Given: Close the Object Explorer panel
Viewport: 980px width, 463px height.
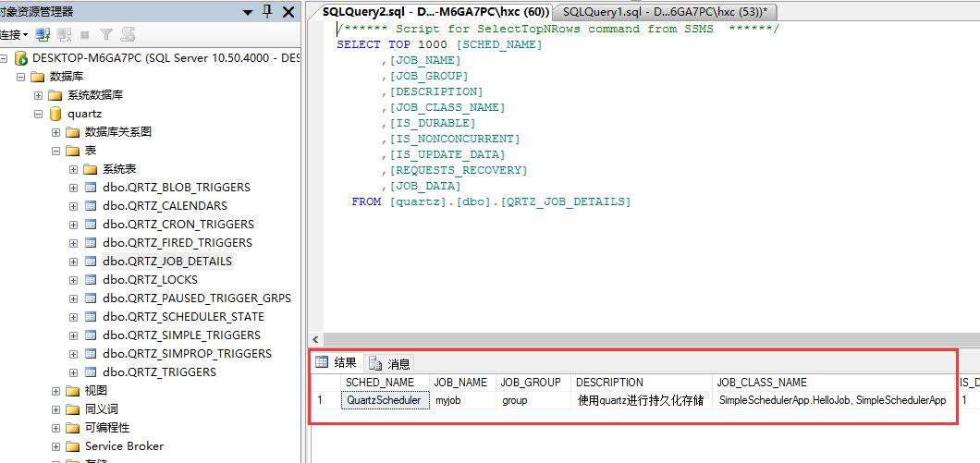Looking at the screenshot, I should (x=288, y=12).
